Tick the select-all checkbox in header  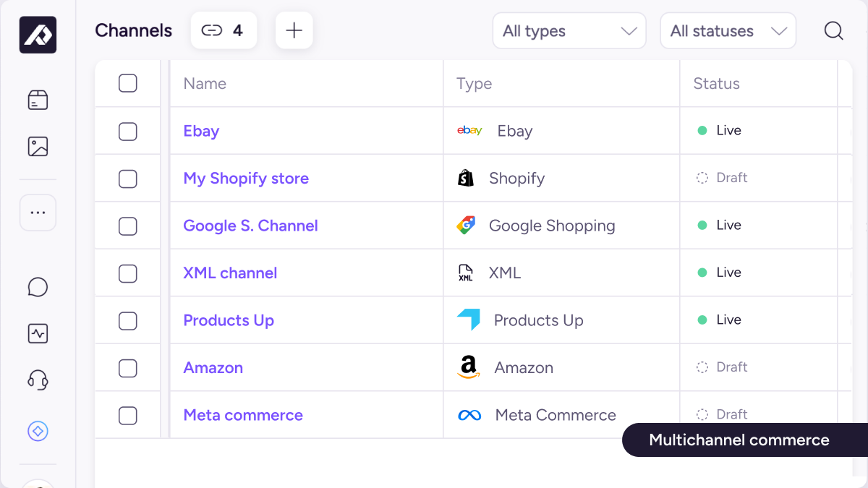(x=128, y=83)
